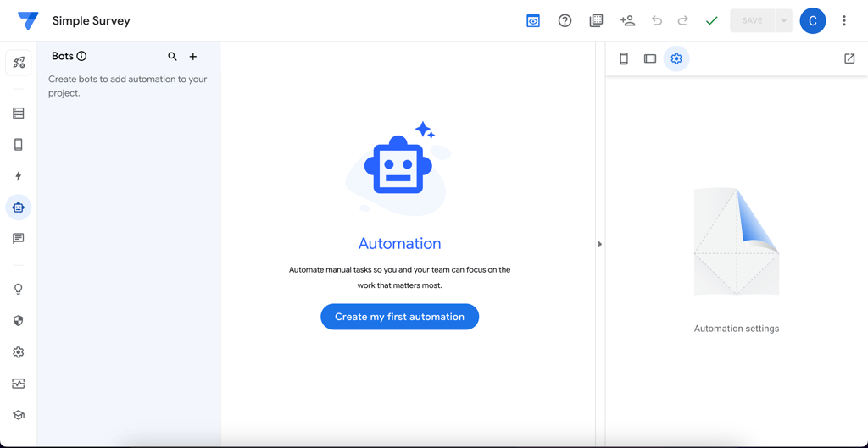Image resolution: width=868 pixels, height=448 pixels.
Task: Search bots with the magnifier icon
Action: pos(173,57)
